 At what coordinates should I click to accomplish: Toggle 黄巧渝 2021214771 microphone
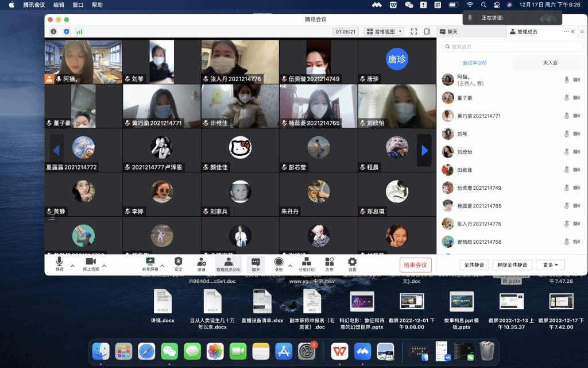coord(567,116)
